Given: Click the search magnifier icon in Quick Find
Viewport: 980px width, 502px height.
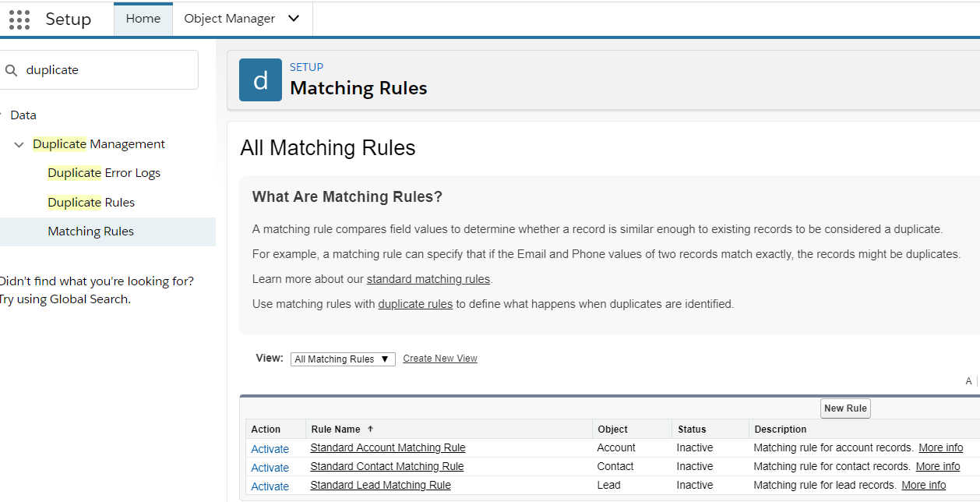Looking at the screenshot, I should click(11, 70).
